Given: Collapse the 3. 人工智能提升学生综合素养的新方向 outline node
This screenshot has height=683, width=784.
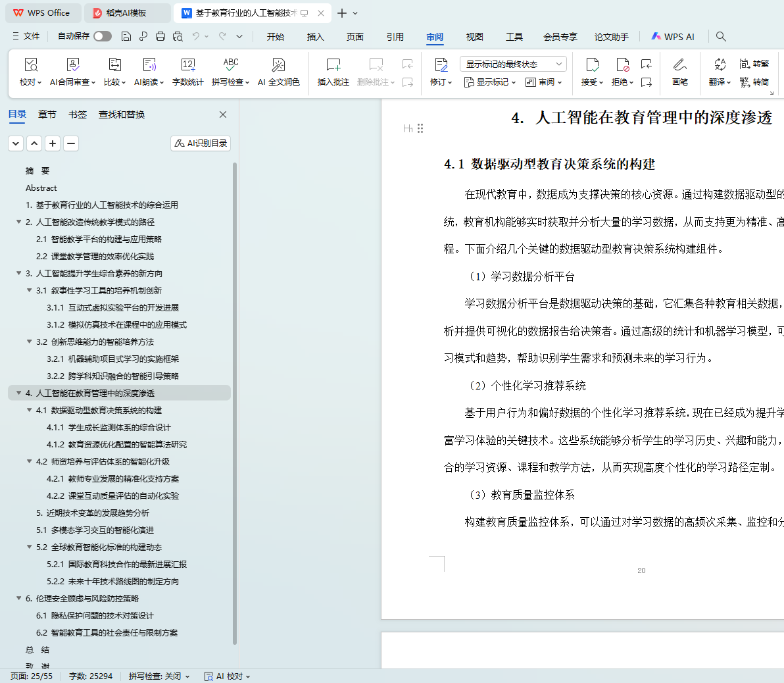Looking at the screenshot, I should [x=19, y=273].
